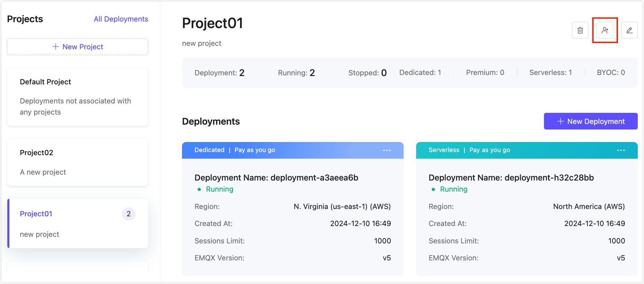Click the Project01 deployment count badge
Image resolution: width=644 pixels, height=284 pixels.
click(129, 214)
